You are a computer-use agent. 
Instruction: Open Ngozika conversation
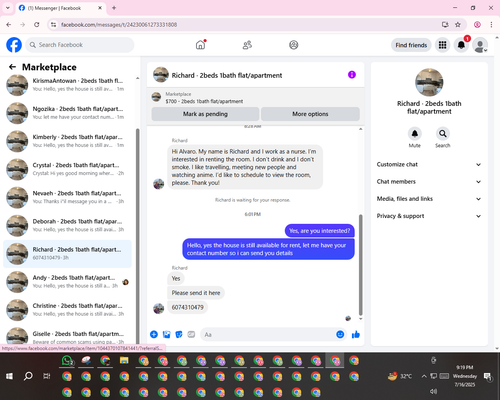point(67,113)
